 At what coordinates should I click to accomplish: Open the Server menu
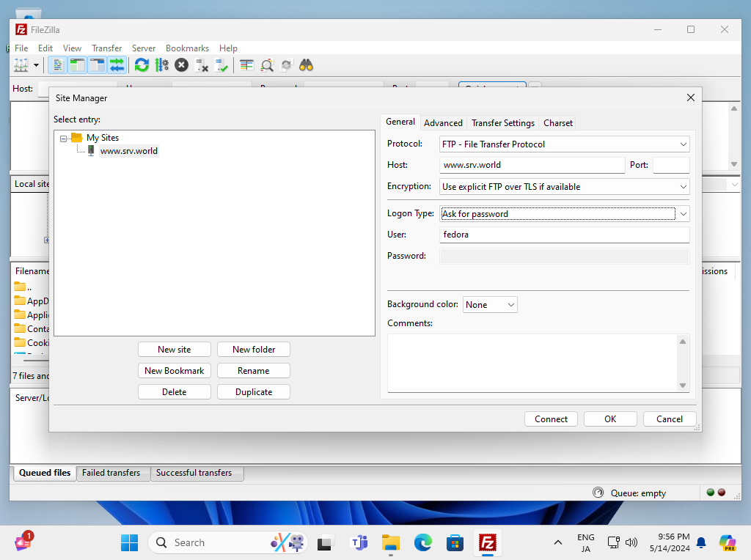coord(144,48)
